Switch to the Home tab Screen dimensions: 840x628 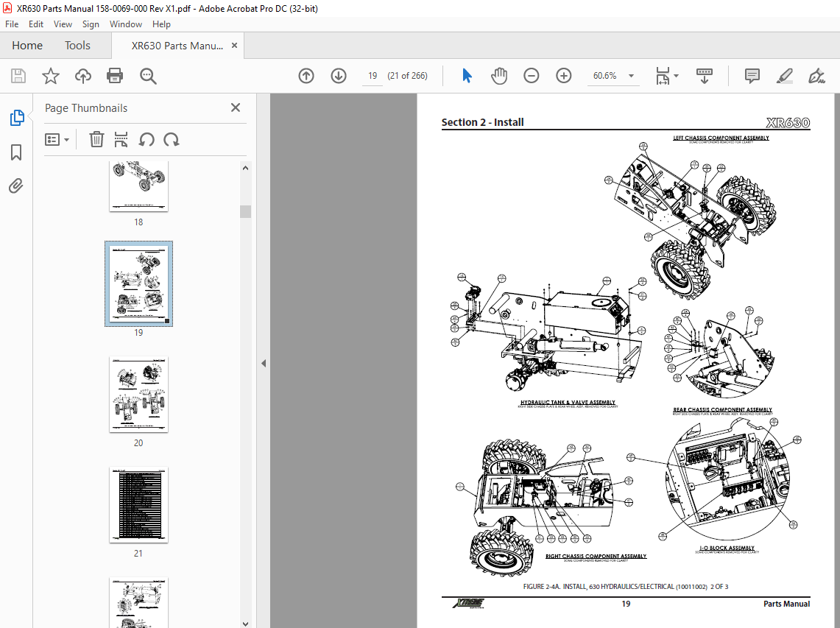pyautogui.click(x=27, y=46)
